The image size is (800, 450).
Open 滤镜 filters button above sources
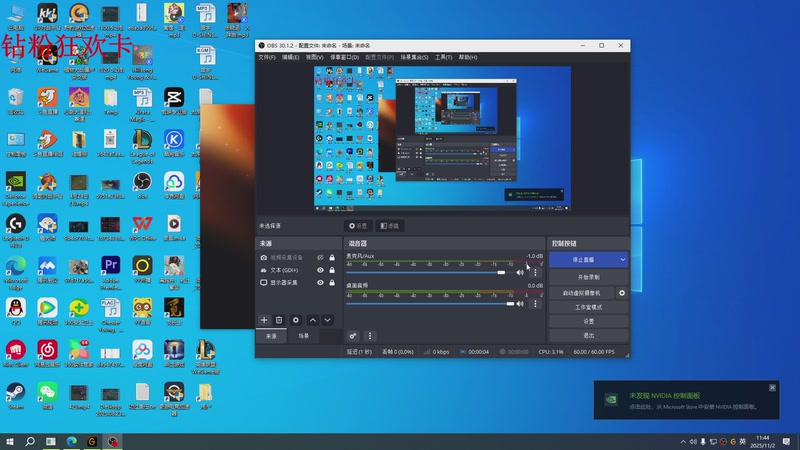click(390, 226)
